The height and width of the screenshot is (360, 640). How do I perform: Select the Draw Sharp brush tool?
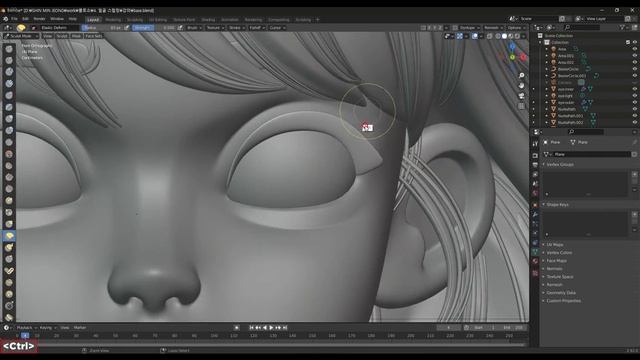pos(9,60)
